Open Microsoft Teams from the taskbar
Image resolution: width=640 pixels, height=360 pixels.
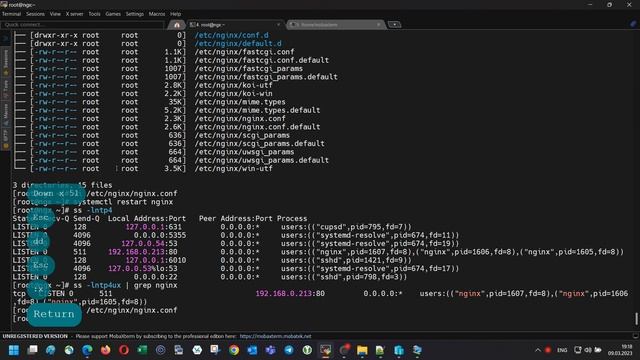point(271,350)
